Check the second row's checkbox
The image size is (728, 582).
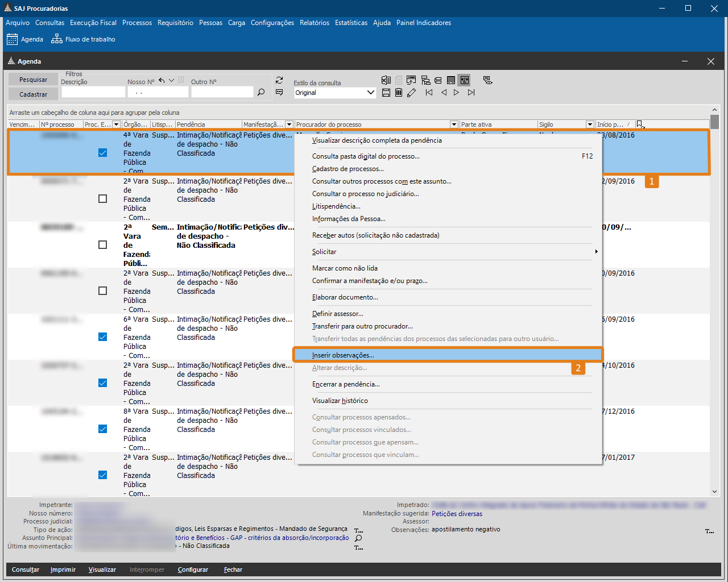point(102,198)
